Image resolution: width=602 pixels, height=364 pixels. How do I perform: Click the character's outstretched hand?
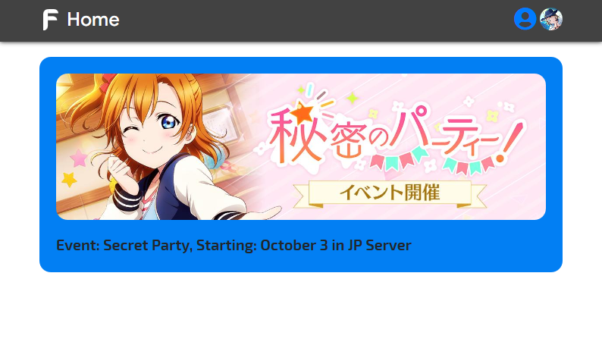[x=265, y=214]
